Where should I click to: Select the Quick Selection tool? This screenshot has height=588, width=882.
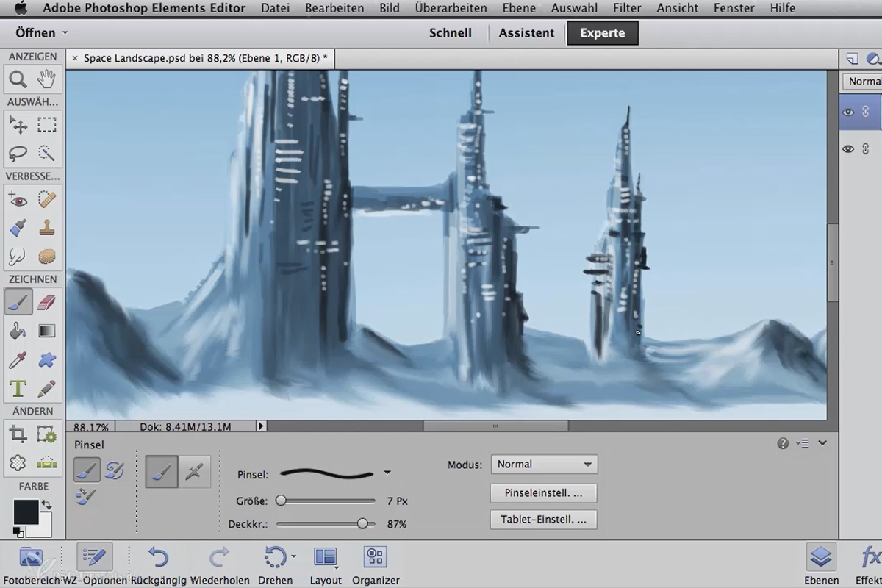click(x=46, y=153)
